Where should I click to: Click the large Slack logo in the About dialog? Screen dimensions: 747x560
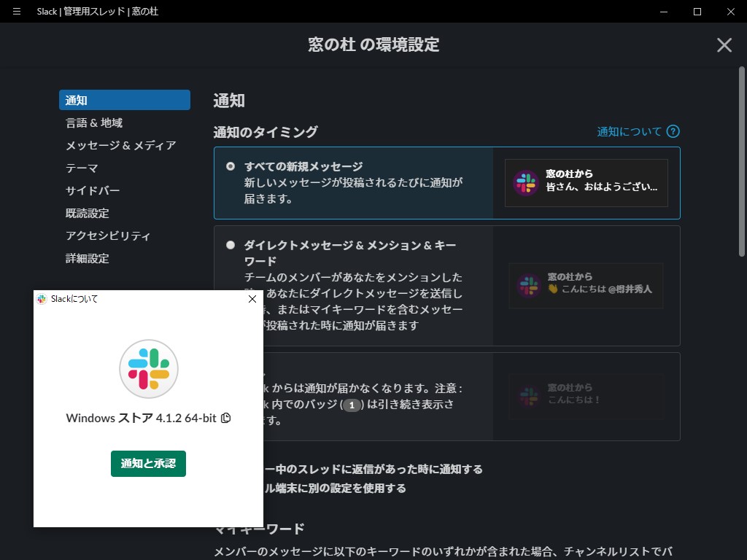[x=148, y=369]
